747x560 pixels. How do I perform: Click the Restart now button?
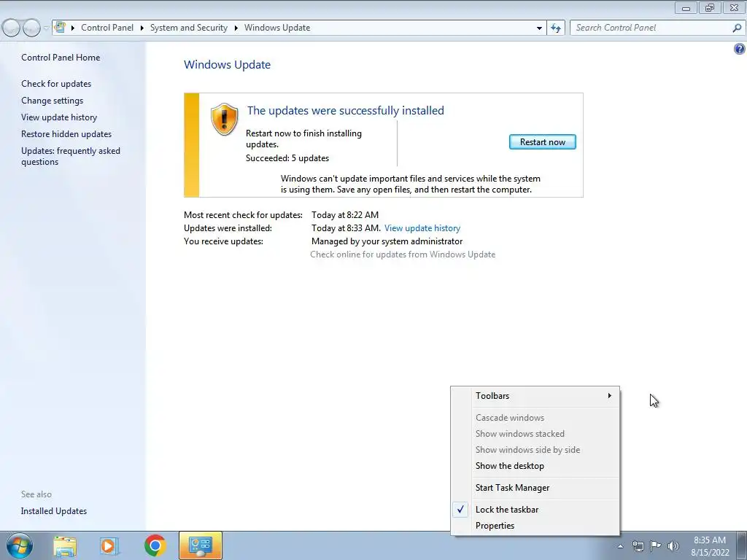542,142
